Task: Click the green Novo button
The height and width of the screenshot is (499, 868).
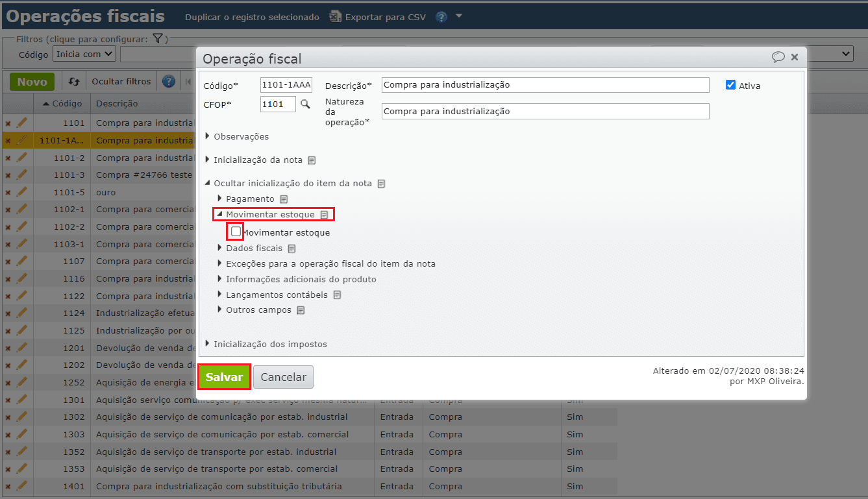Action: (32, 82)
